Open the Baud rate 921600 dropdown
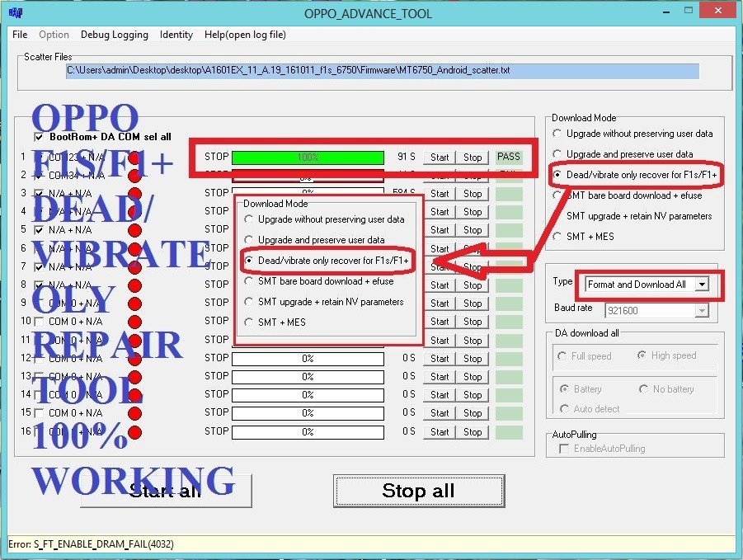743x560 pixels. coord(656,311)
